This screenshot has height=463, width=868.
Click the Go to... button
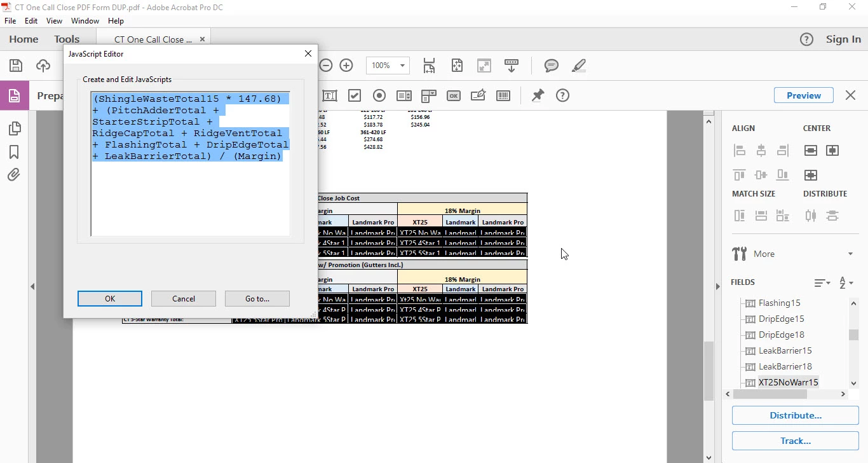click(257, 299)
